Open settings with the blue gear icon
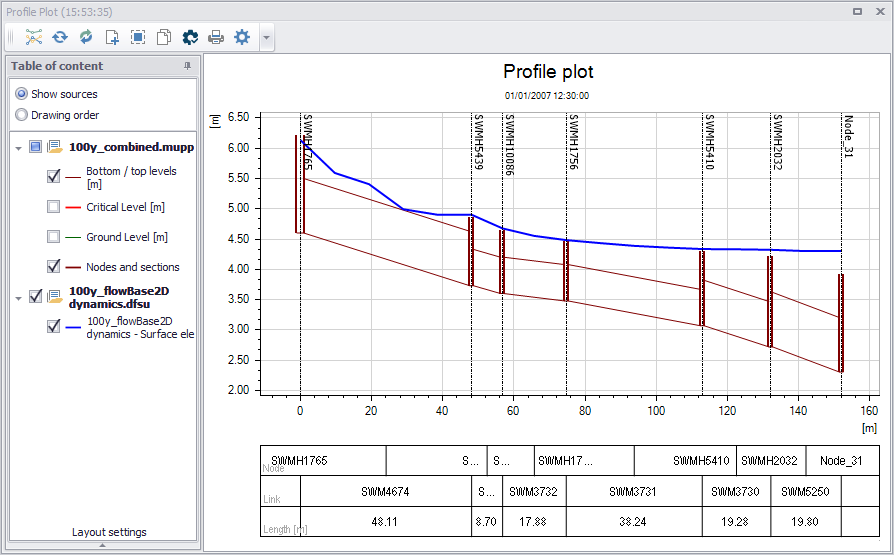Screen dimensions: 894x555 click(242, 37)
